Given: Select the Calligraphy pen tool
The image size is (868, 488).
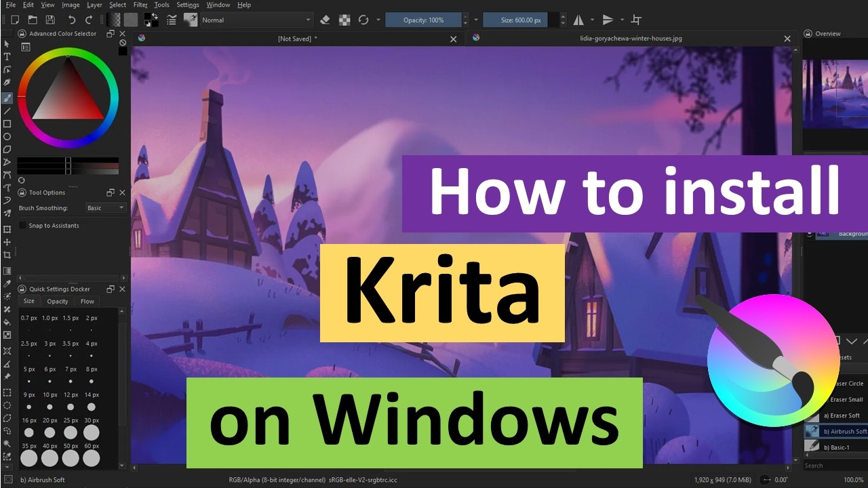Looking at the screenshot, I should pos(7,82).
